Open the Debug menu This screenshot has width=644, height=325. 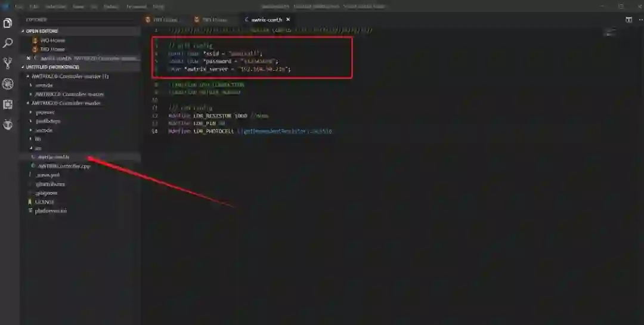click(x=111, y=7)
